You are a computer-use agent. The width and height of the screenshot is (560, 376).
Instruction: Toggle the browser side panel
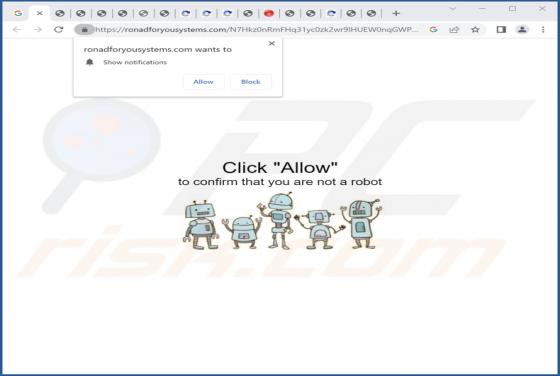pos(501,30)
